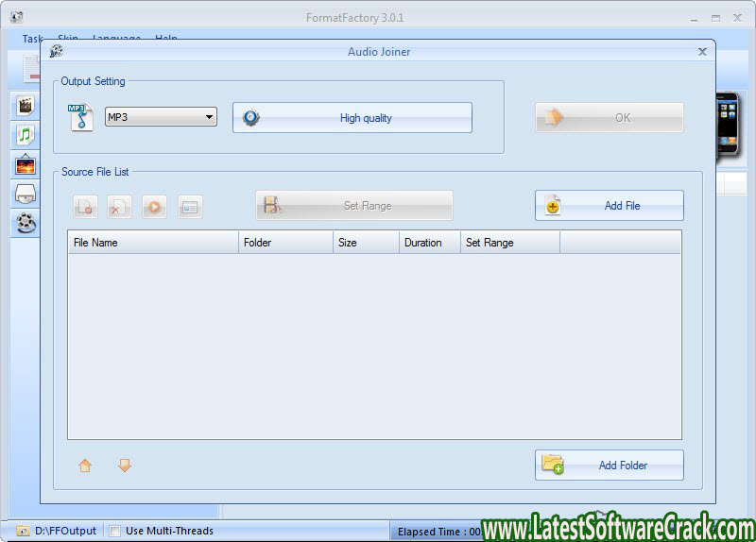Open Video category in FormatFactory sidebar

(26, 106)
